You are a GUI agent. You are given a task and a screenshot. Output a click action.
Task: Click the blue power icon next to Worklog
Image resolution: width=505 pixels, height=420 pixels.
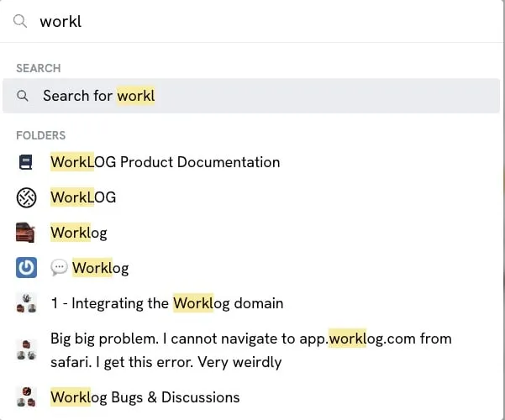26,268
